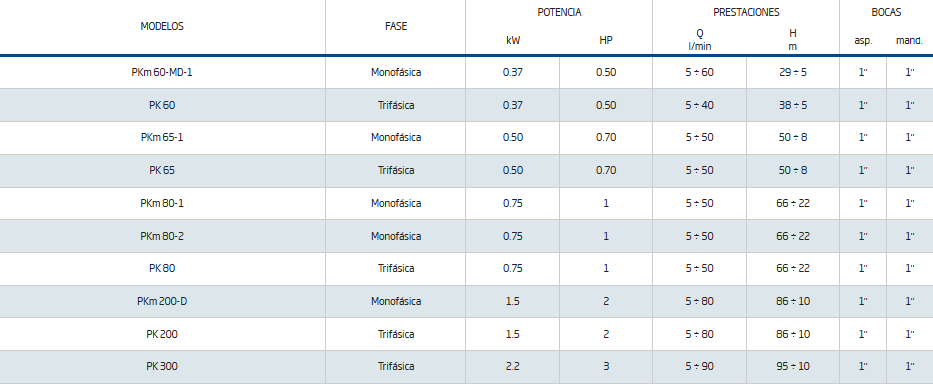The width and height of the screenshot is (933, 387).
Task: Click the PRESTACIONES header group
Action: pos(746,12)
